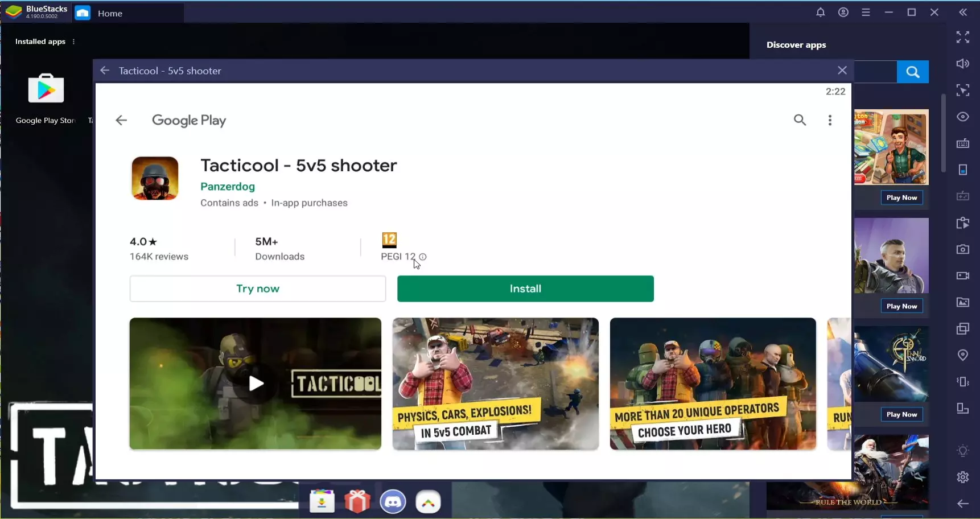The image size is (980, 519).
Task: Play the Tacticool trailer video
Action: 256,384
